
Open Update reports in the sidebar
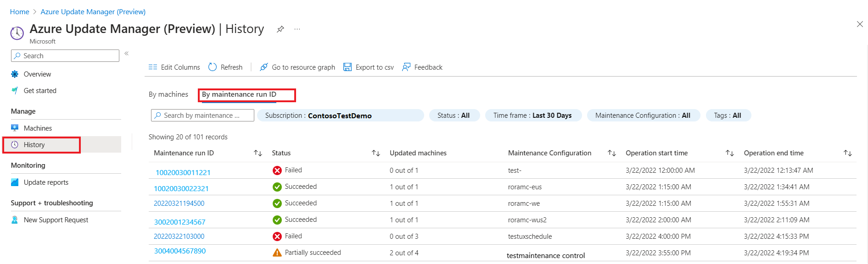pos(46,182)
